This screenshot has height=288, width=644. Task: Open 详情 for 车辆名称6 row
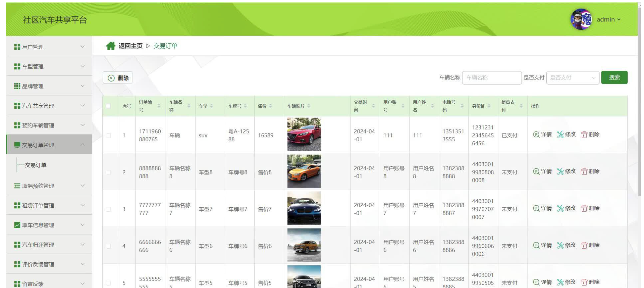[542, 245]
